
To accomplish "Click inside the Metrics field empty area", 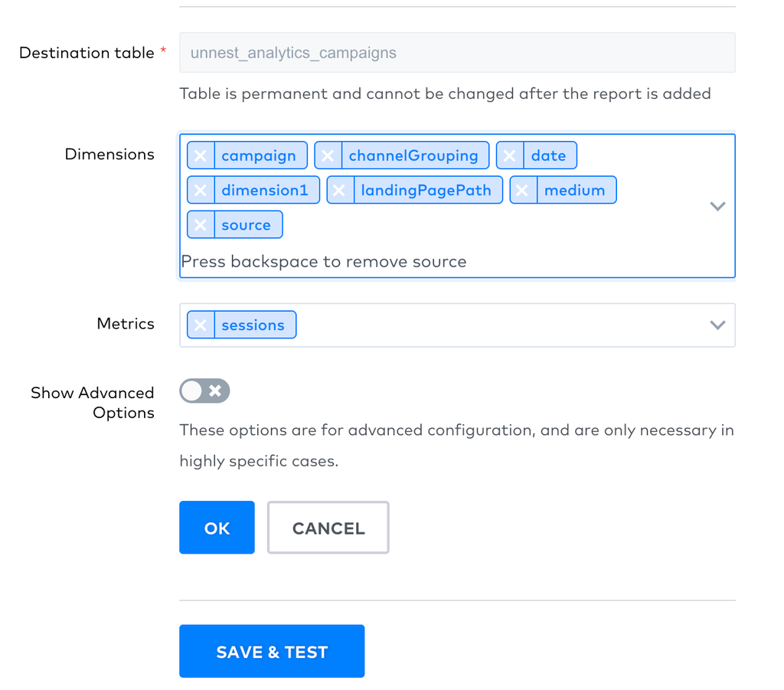I will click(x=498, y=325).
